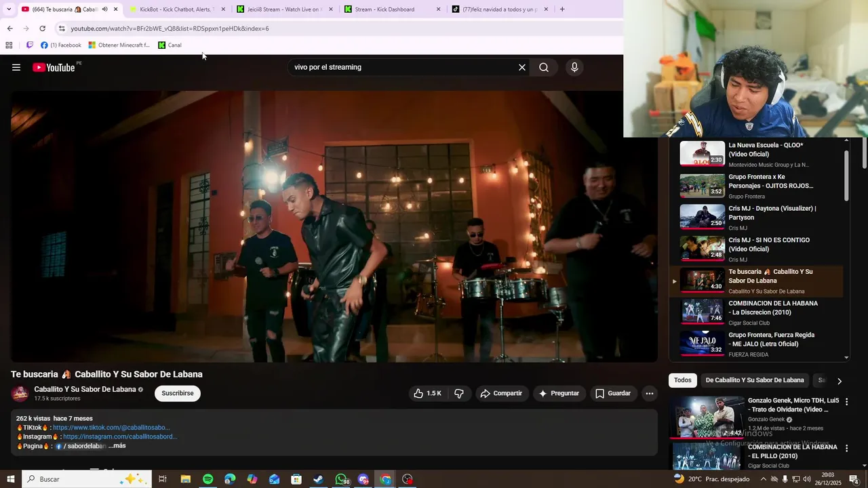Clear the search text with the X
This screenshot has width=868, height=488.
522,67
